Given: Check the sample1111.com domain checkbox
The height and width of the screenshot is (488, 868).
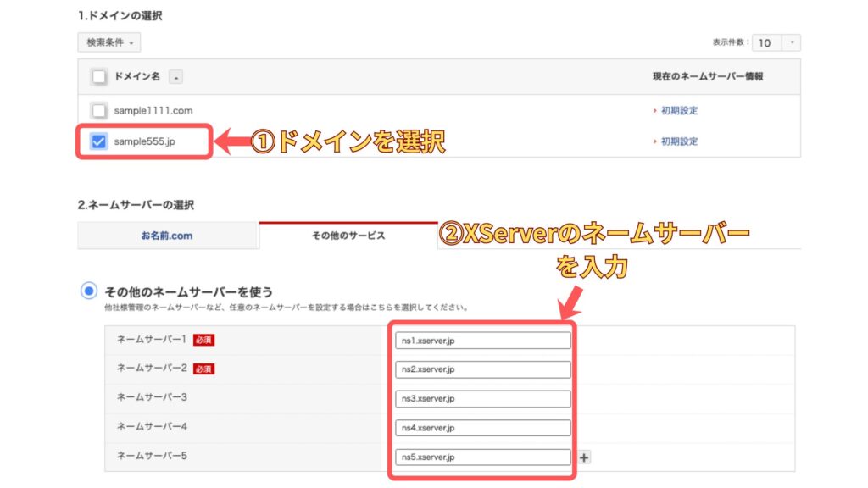Looking at the screenshot, I should (99, 110).
